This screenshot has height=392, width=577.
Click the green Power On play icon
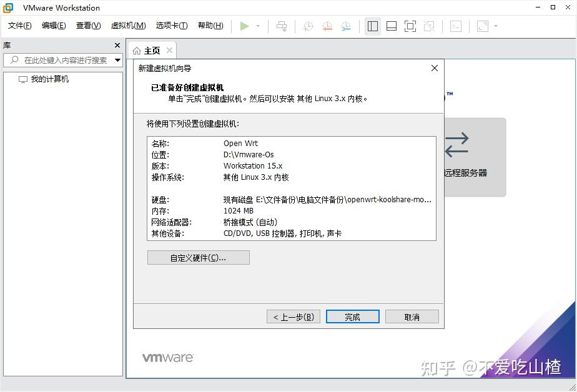coord(244,26)
